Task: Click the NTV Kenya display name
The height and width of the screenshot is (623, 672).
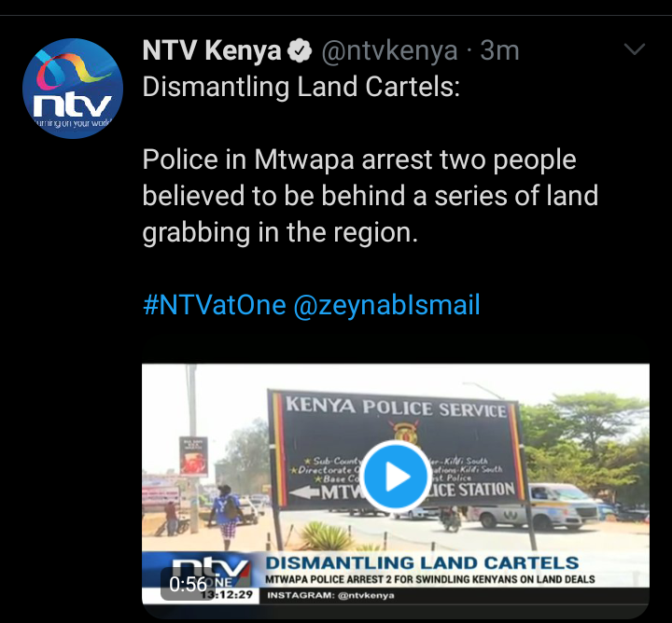Action: pos(212,50)
